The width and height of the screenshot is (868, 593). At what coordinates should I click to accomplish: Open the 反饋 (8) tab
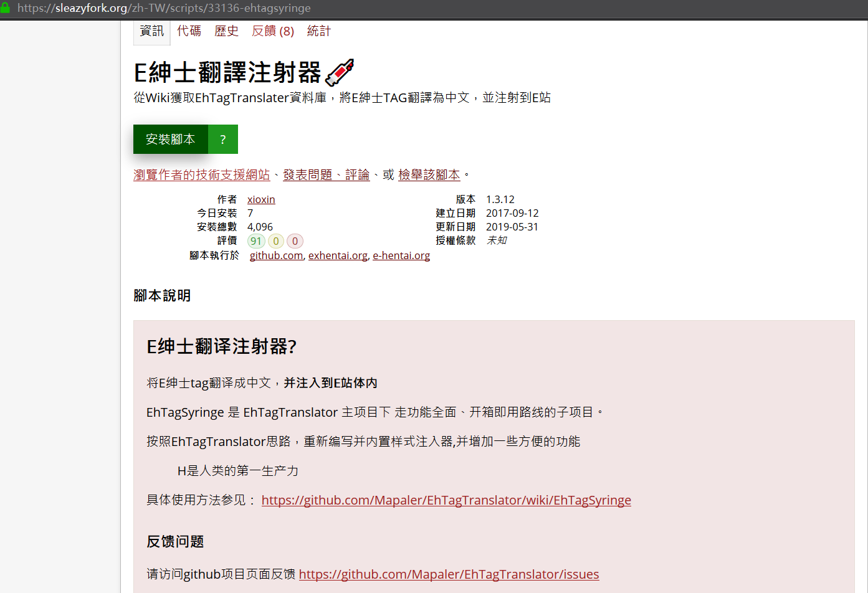coord(273,31)
